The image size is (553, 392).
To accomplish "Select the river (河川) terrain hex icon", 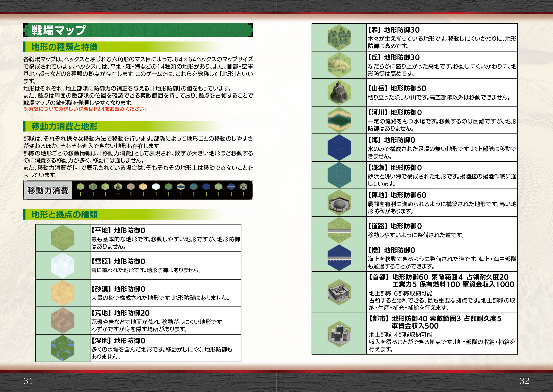I will (339, 120).
